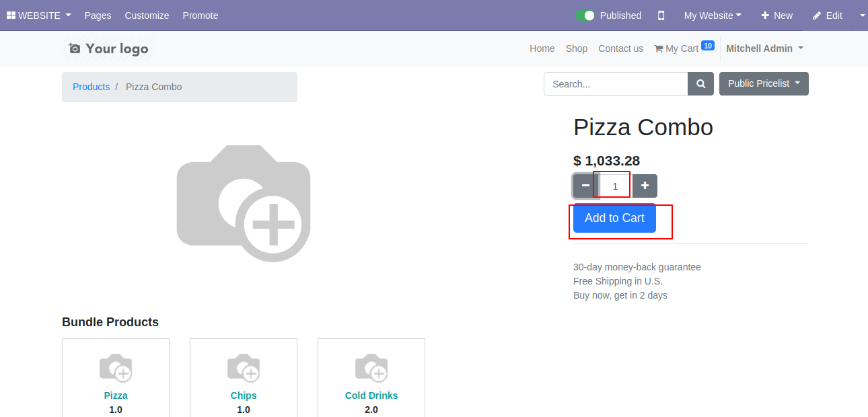
Task: Expand the My Website dropdown
Action: [x=713, y=15]
